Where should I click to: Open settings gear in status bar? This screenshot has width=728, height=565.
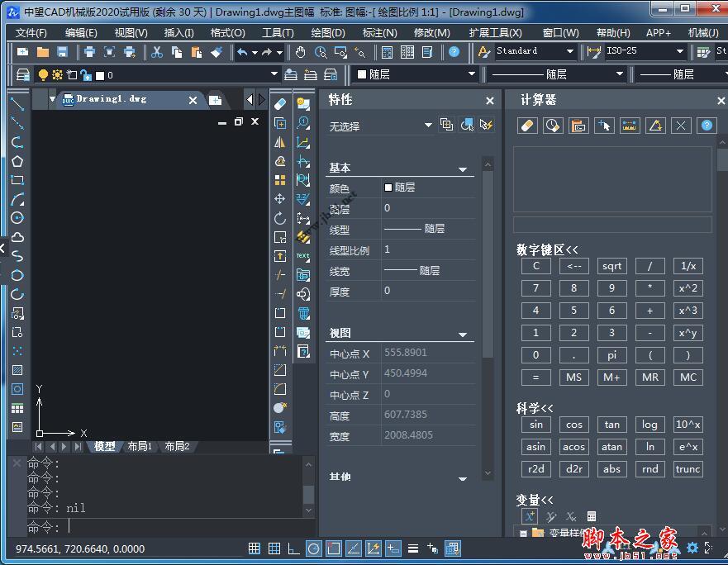point(692,548)
